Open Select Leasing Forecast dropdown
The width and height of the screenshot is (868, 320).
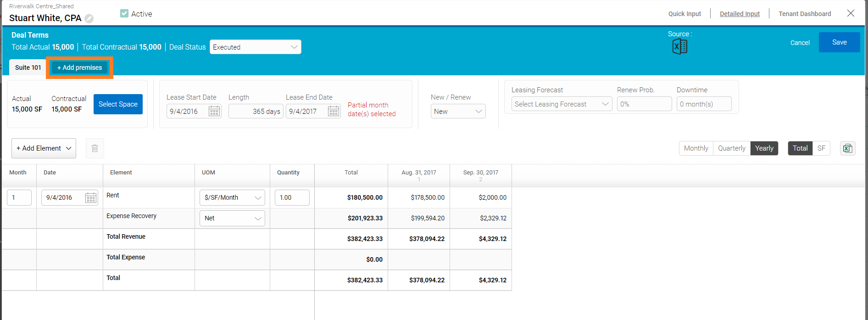562,104
